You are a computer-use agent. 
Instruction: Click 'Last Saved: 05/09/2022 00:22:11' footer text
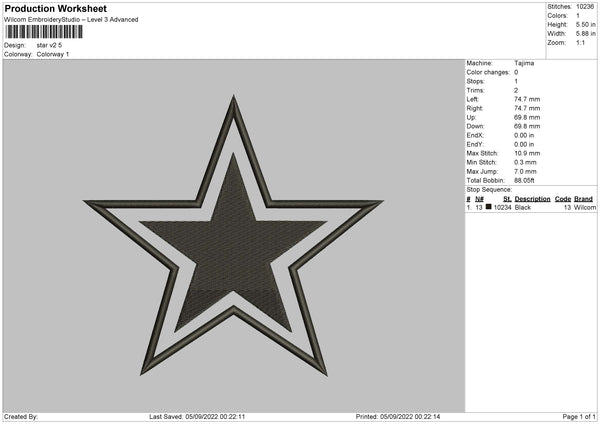pyautogui.click(x=197, y=417)
